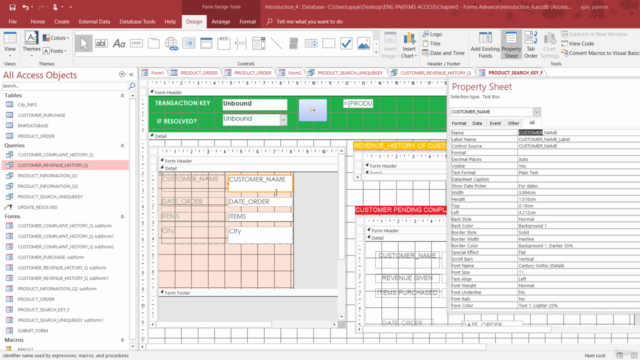
Task: Select the UPDATE_RESOLVED query
Action: (x=38, y=207)
